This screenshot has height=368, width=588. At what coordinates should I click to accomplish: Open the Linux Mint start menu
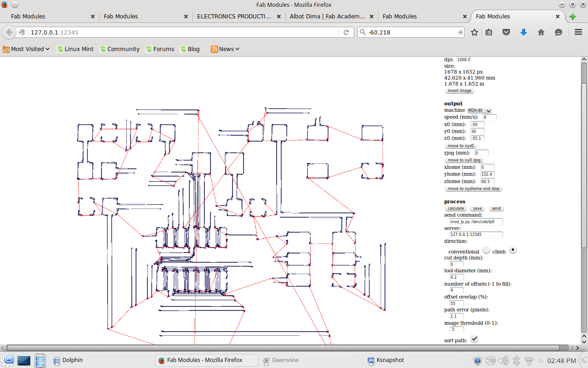tap(8, 360)
